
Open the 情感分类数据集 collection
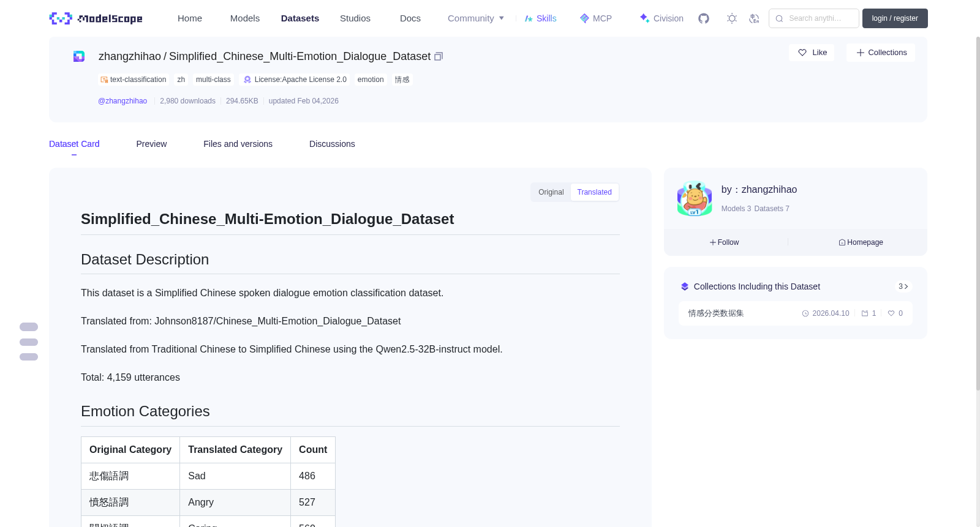(x=795, y=313)
